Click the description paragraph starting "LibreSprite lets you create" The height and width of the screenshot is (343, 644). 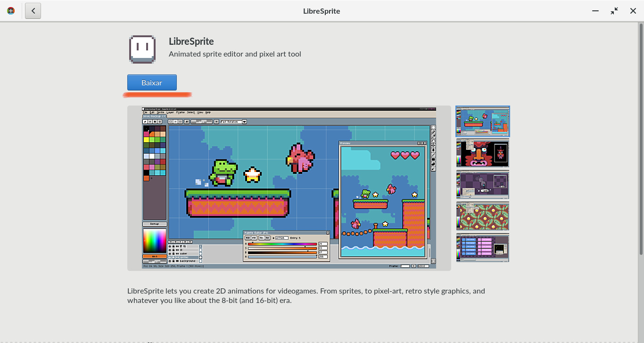coord(306,295)
